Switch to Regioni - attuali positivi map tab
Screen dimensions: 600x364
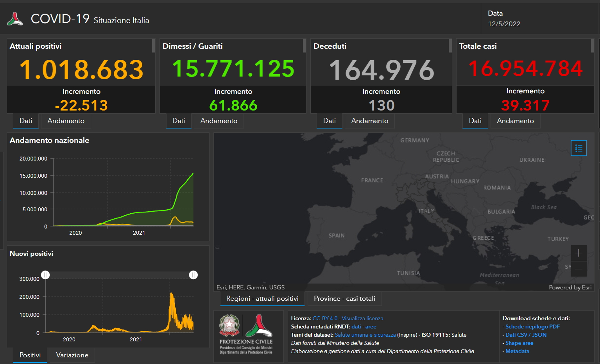(262, 298)
